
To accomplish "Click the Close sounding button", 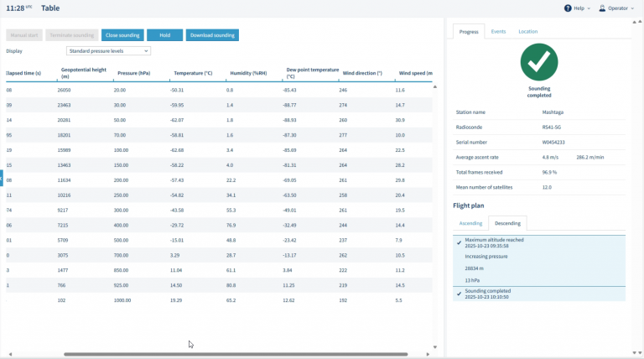I will [x=122, y=35].
